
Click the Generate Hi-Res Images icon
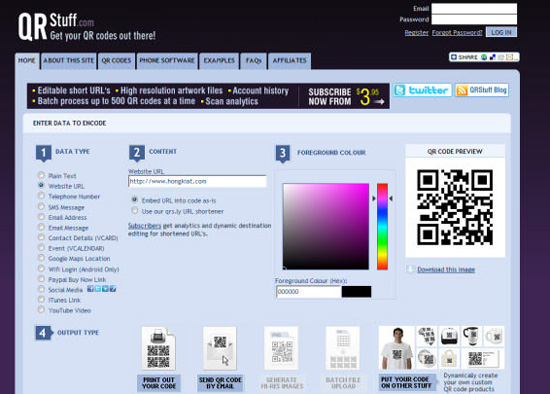(281, 349)
